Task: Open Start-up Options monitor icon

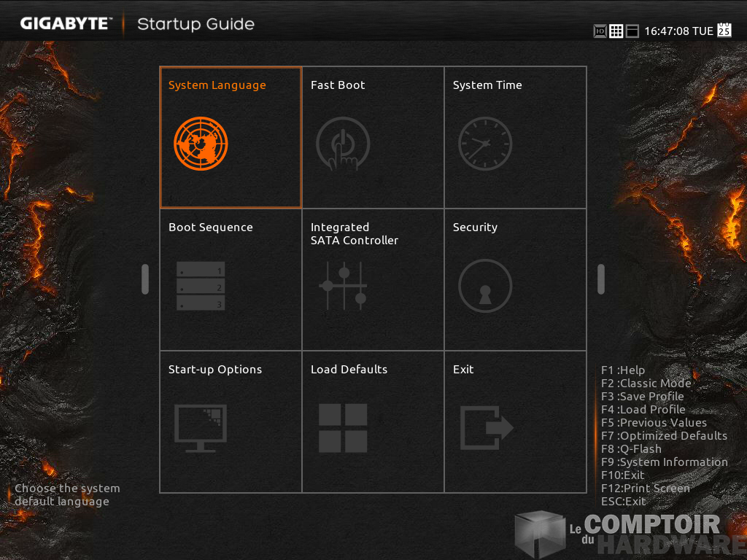Action: pyautogui.click(x=201, y=428)
